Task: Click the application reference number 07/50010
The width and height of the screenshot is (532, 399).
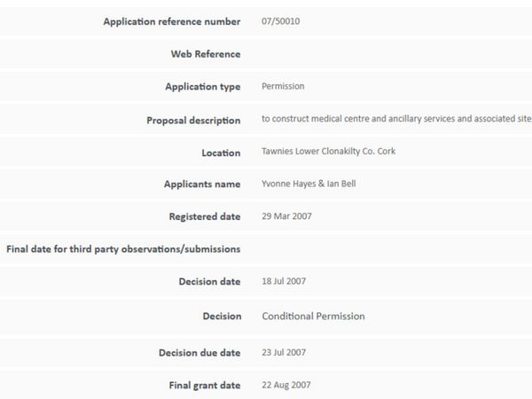Action: [x=280, y=21]
